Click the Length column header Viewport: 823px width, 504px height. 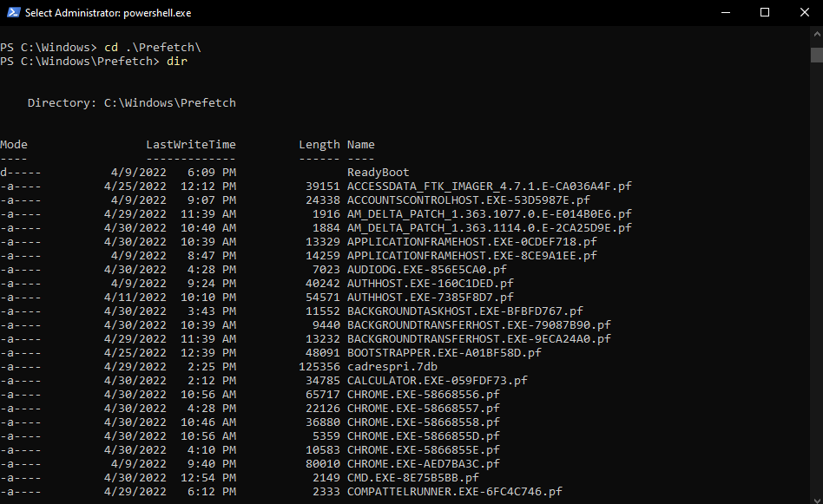(319, 145)
